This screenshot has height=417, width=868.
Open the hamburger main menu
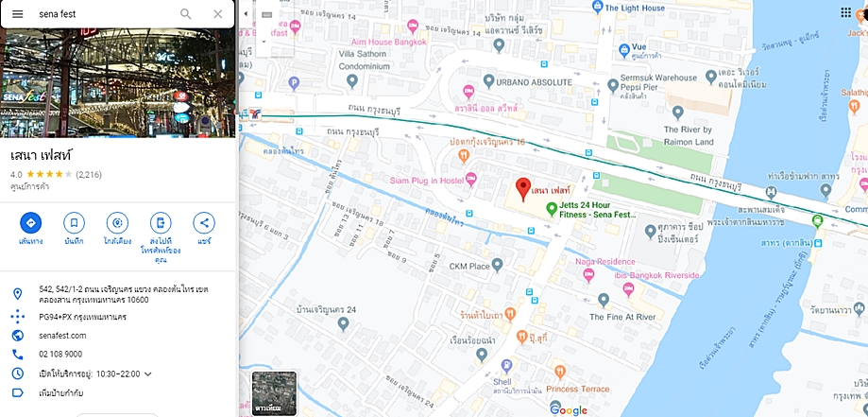18,14
